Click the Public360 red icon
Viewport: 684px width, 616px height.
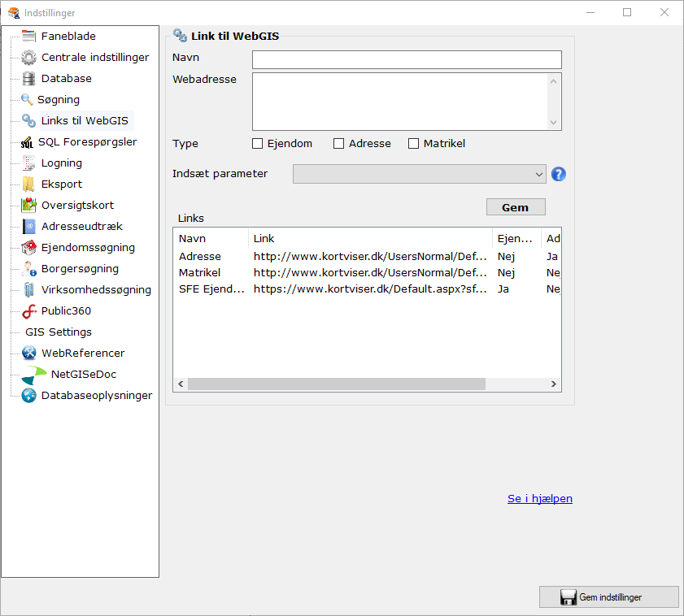(x=28, y=311)
